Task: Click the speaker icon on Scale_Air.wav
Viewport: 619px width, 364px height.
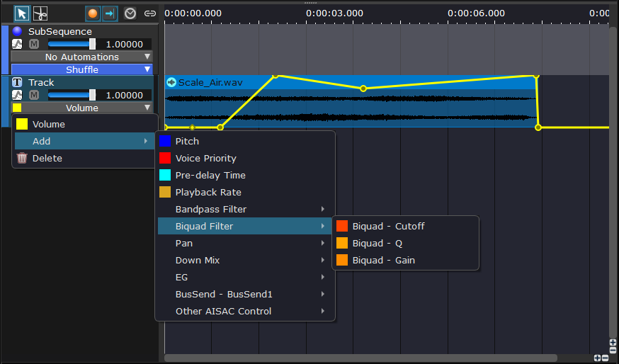Action: pos(171,82)
